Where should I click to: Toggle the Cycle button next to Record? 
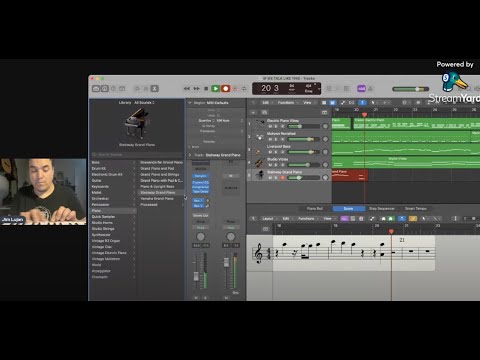pyautogui.click(x=244, y=88)
